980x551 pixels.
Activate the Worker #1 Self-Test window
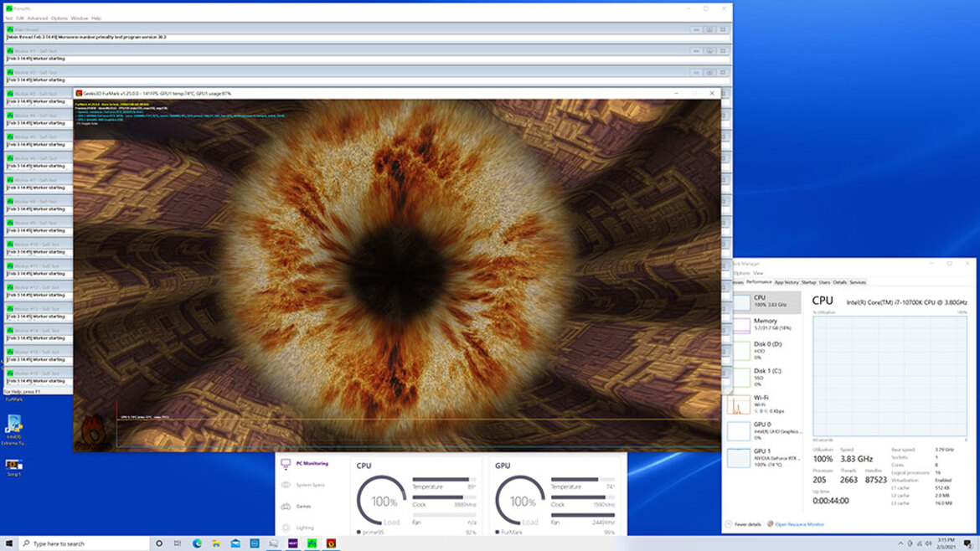[x=367, y=50]
